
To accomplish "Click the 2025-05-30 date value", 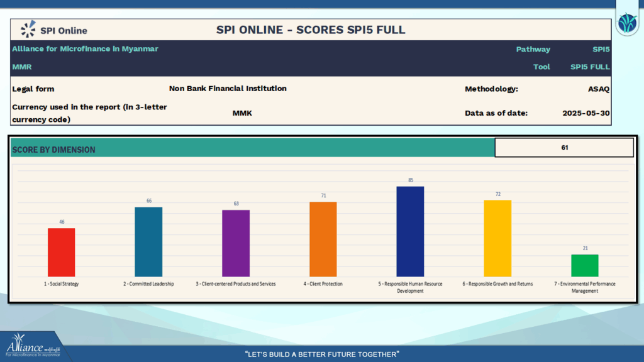I will click(586, 113).
